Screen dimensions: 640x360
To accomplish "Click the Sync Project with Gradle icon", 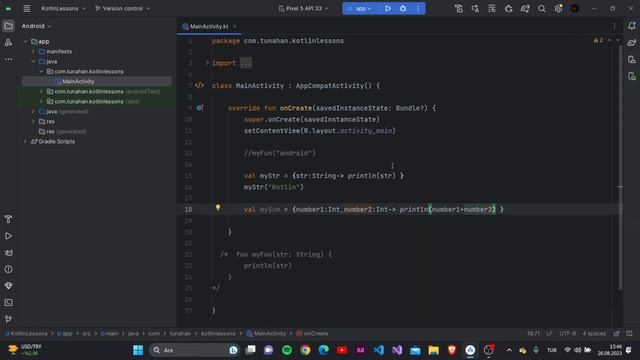I will click(x=525, y=9).
